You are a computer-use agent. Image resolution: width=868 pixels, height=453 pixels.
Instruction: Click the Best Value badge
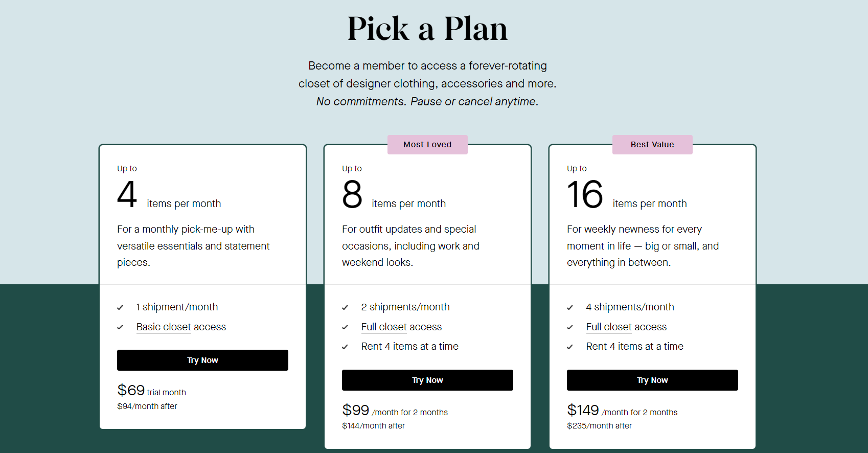pos(652,145)
